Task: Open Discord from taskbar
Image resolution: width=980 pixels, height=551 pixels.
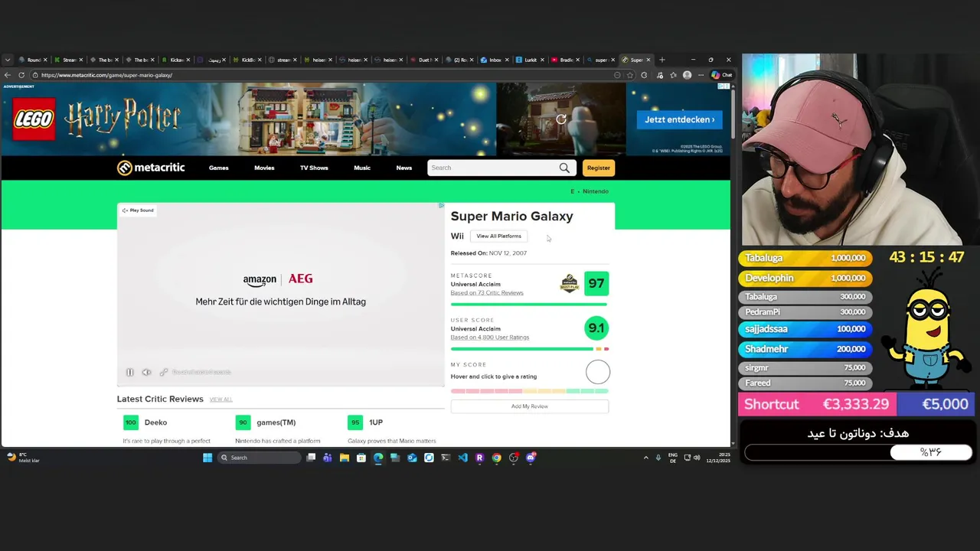Action: (531, 458)
